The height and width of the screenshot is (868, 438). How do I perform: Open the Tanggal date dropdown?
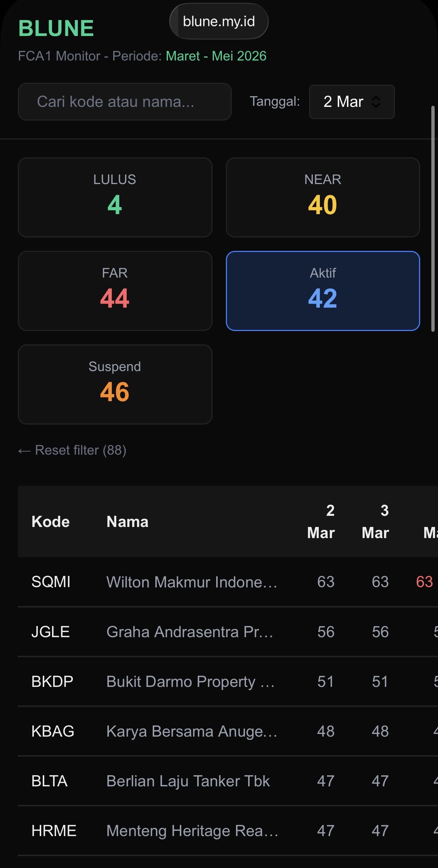351,102
